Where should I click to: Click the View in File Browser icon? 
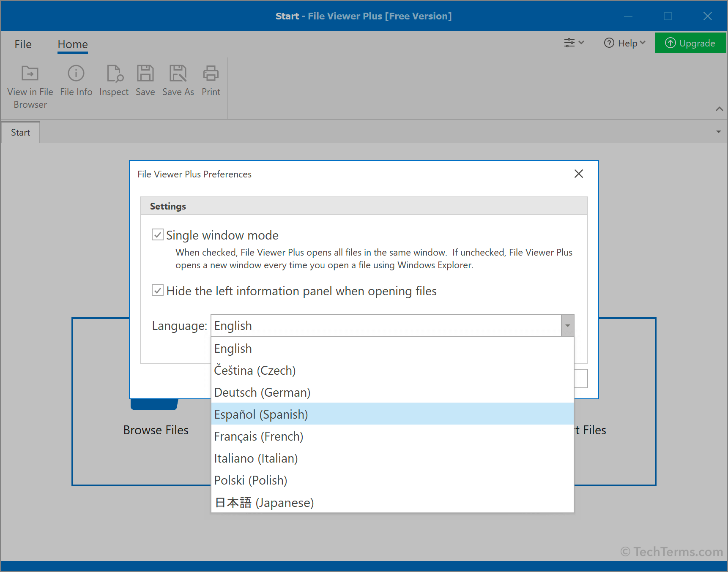click(x=30, y=74)
